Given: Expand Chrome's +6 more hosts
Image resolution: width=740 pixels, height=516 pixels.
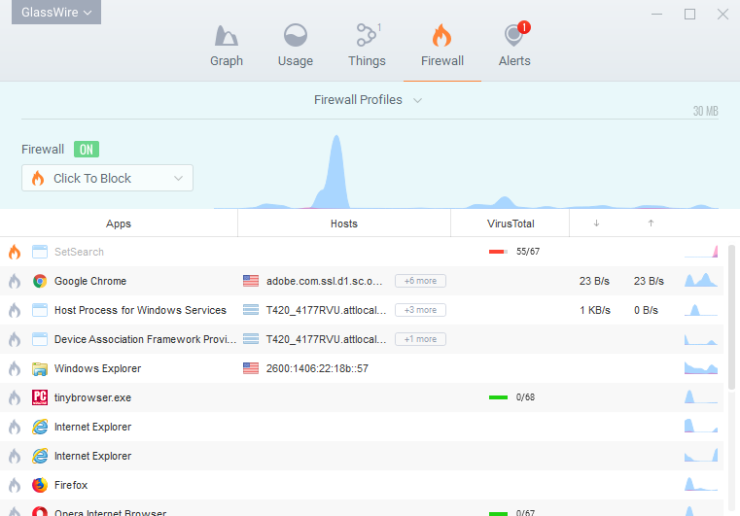Looking at the screenshot, I should click(x=420, y=281).
